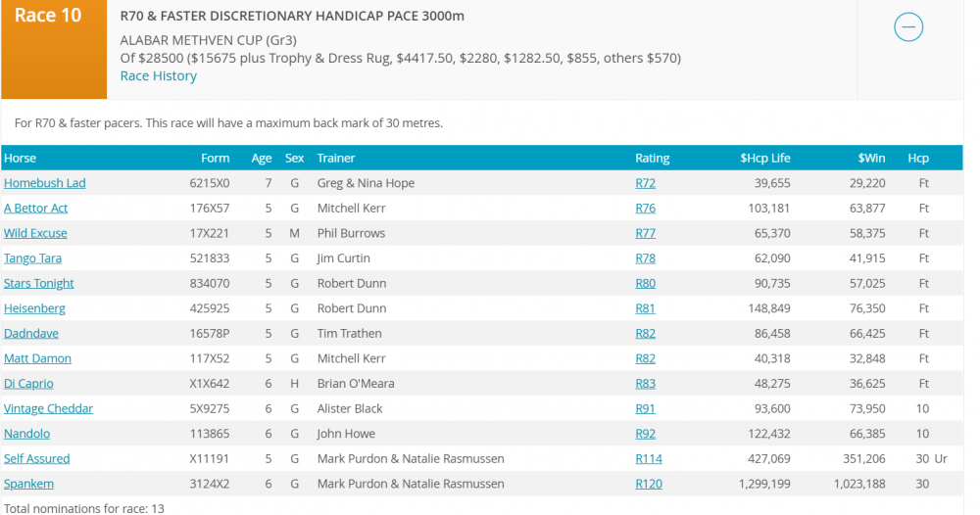Open the Race History link
This screenshot has width=980, height=515.
(158, 76)
